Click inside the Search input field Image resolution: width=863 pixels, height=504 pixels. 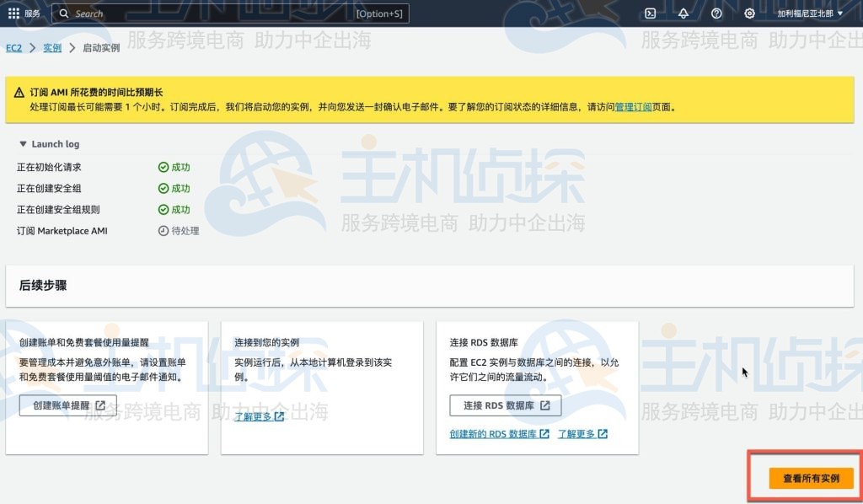click(x=169, y=13)
